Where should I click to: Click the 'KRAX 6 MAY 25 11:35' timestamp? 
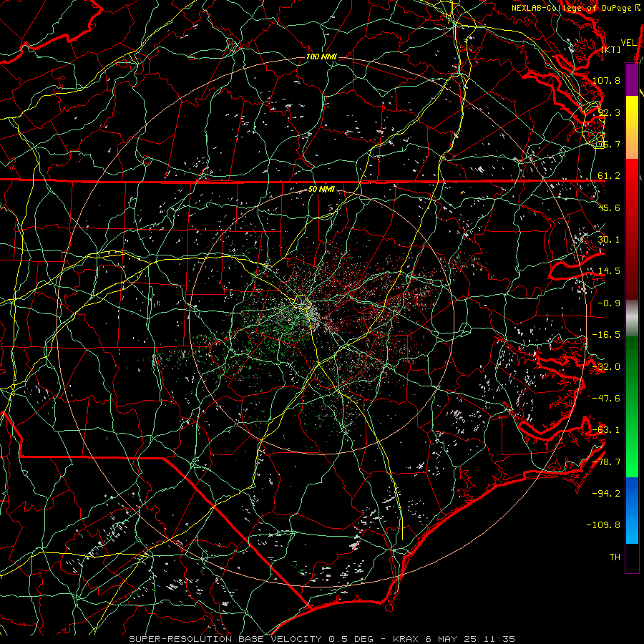click(x=454, y=639)
